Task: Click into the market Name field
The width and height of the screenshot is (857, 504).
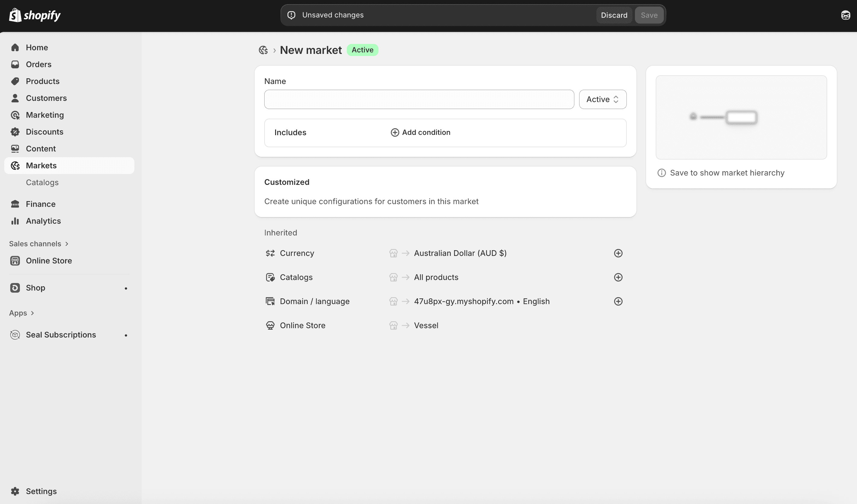Action: (419, 99)
